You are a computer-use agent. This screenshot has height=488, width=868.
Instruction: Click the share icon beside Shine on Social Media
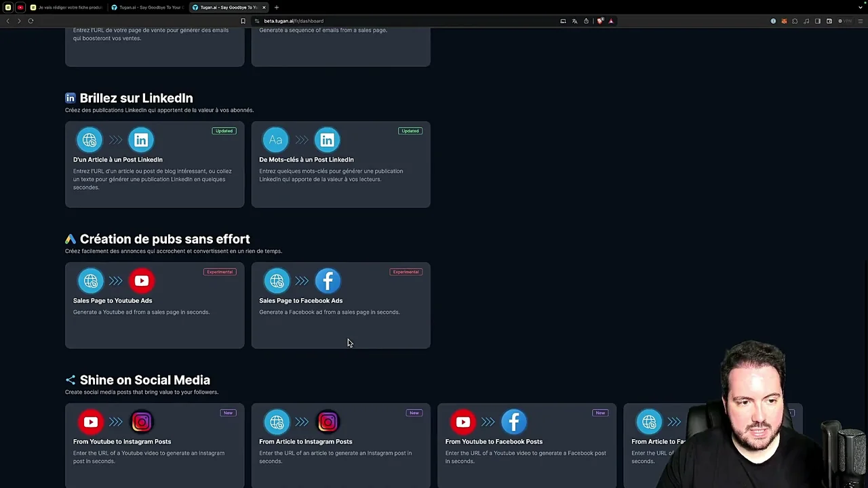(x=70, y=380)
